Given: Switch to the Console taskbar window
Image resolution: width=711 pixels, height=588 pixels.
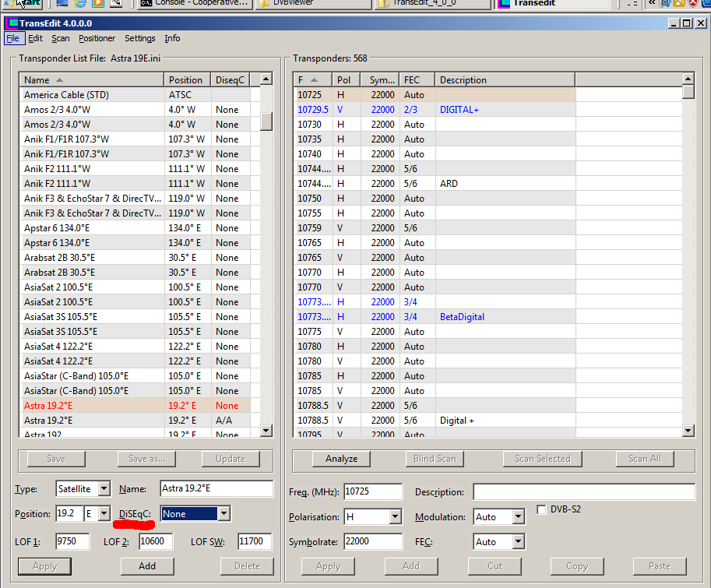Looking at the screenshot, I should click(x=193, y=4).
